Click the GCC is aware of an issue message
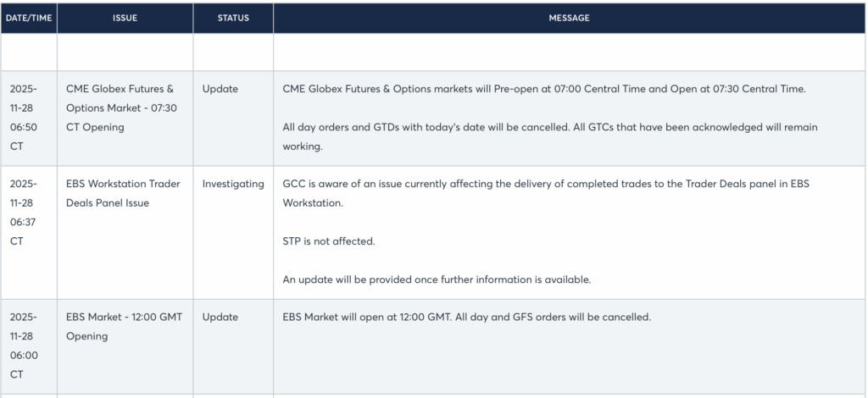The height and width of the screenshot is (398, 868). pyautogui.click(x=556, y=193)
